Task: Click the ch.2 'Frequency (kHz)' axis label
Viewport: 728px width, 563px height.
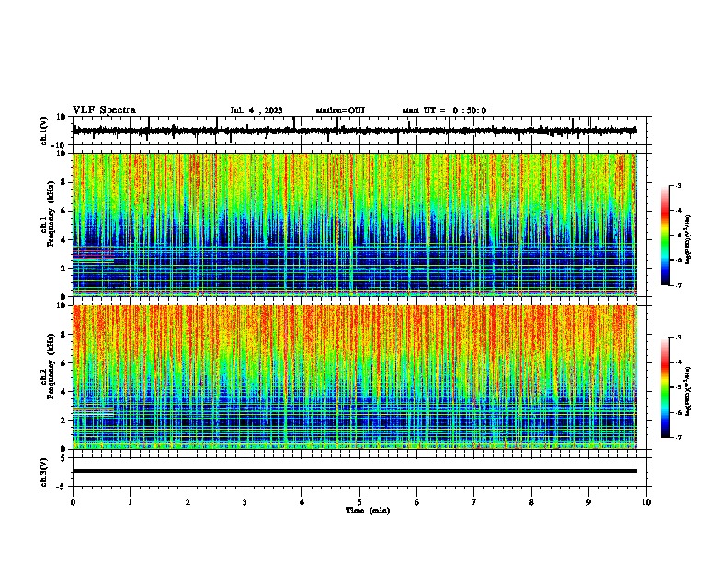Action: (51, 366)
